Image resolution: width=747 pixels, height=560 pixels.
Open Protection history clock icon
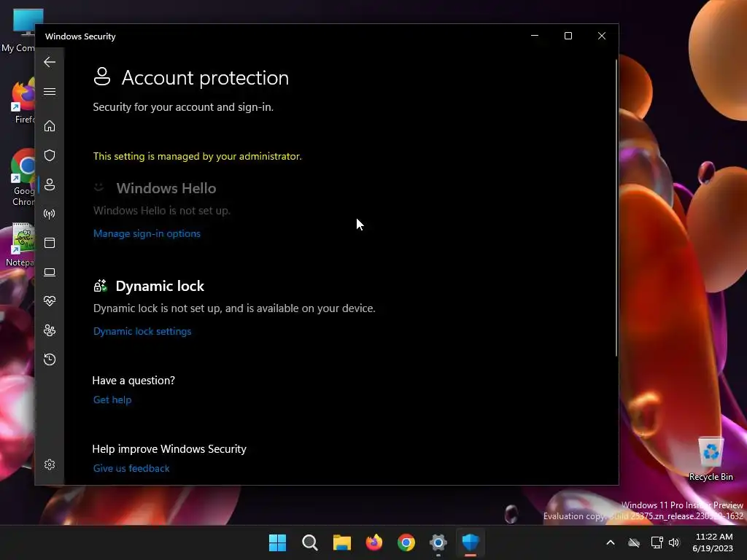coord(50,359)
